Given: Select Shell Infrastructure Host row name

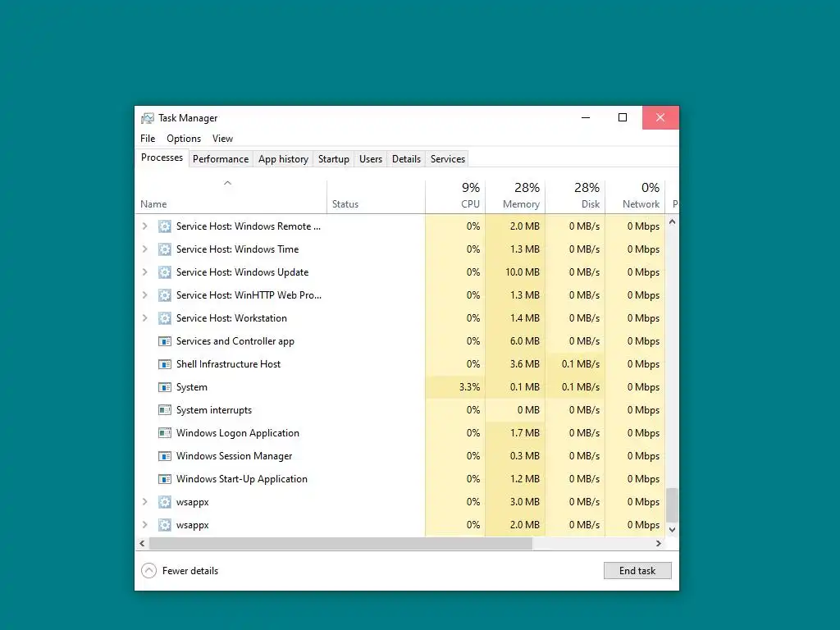Looking at the screenshot, I should click(x=228, y=364).
